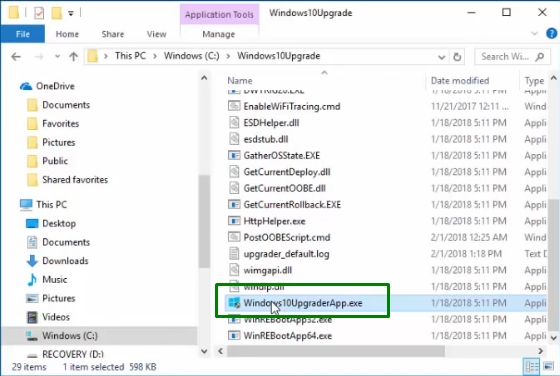Sort by the Date modified column header
560x376 pixels.
pos(460,80)
